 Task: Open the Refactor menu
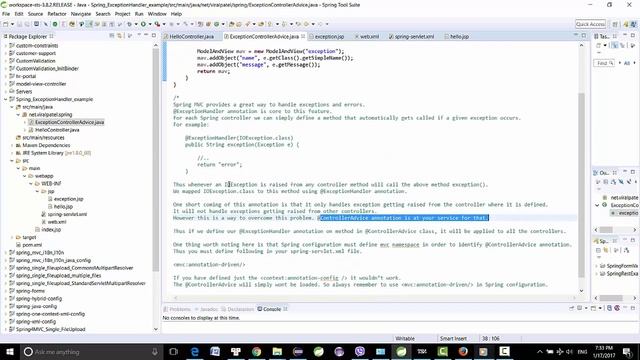[57, 13]
